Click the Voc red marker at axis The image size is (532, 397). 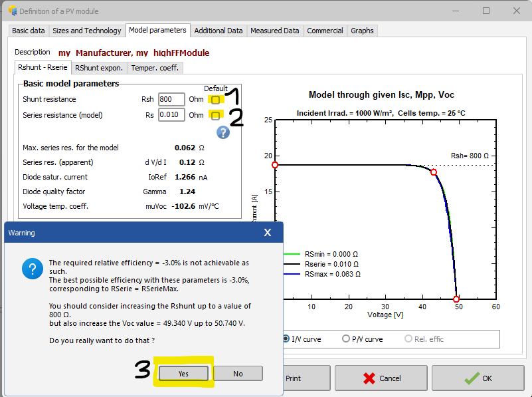[456, 299]
